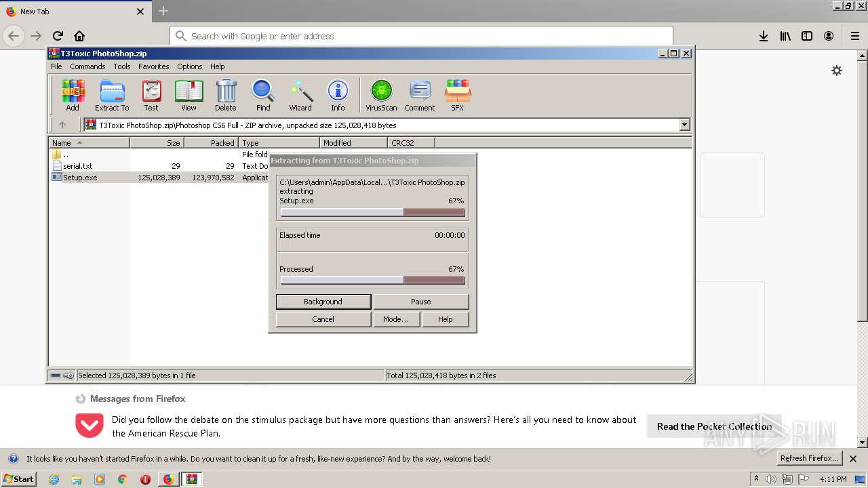Click Help in the extraction dialog
This screenshot has height=488, width=868.
(446, 319)
